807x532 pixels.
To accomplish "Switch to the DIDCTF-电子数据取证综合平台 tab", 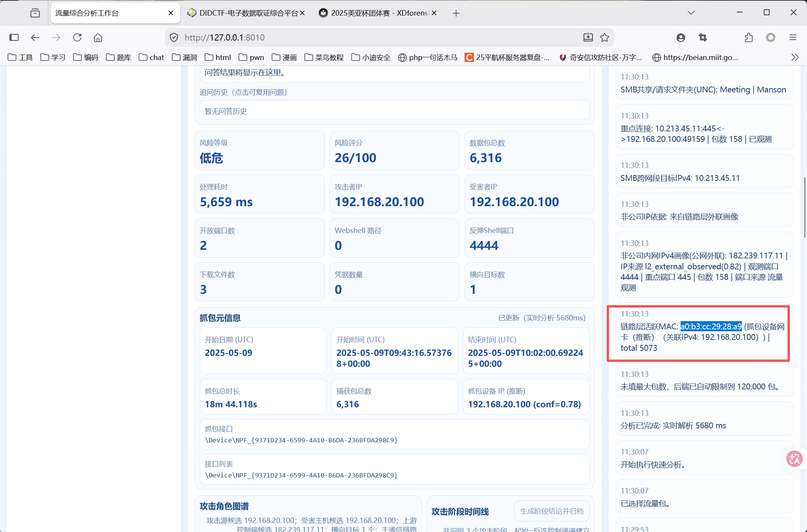I will click(248, 13).
